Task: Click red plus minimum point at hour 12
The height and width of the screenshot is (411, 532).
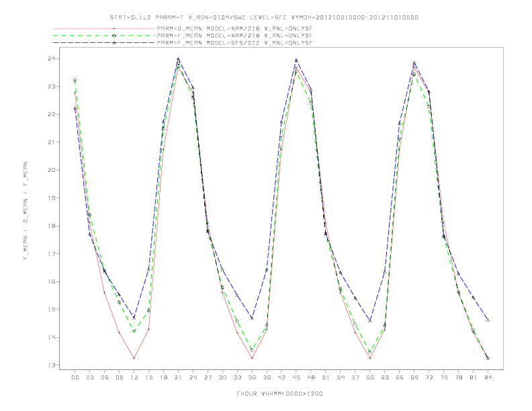Action: pos(134,358)
